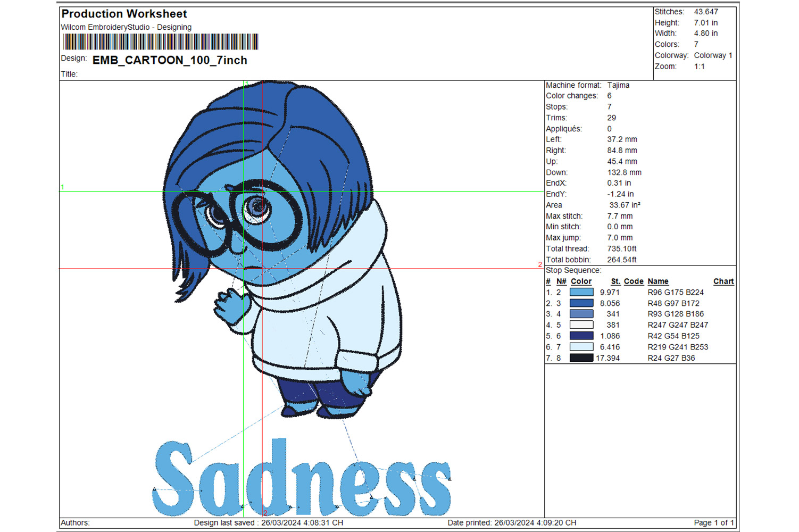Click the R48 G97 B172 color swatch
The width and height of the screenshot is (799, 532).
(x=581, y=303)
